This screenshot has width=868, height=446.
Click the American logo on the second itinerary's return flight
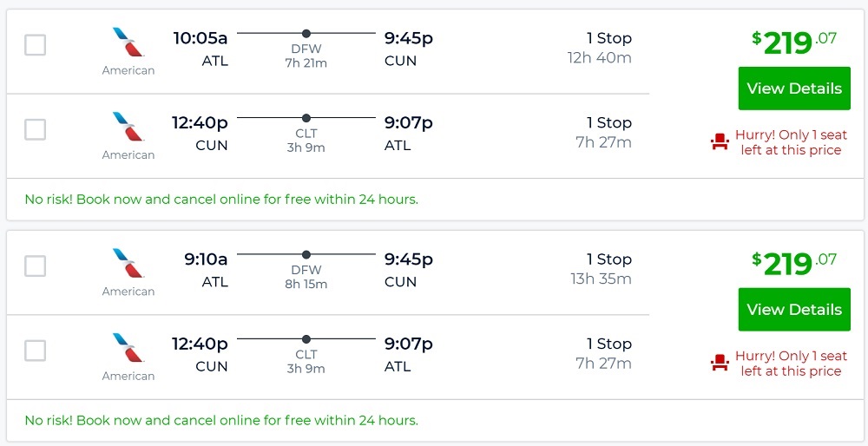pos(128,348)
